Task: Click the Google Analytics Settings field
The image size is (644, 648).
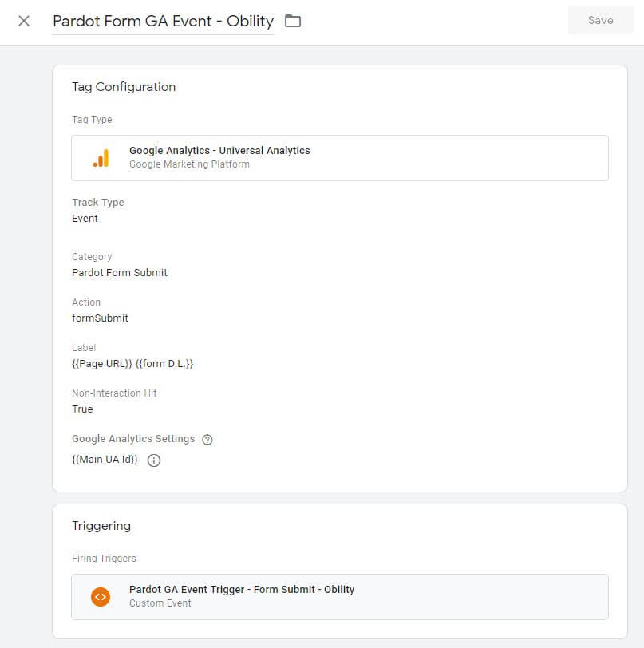Action: coord(132,439)
